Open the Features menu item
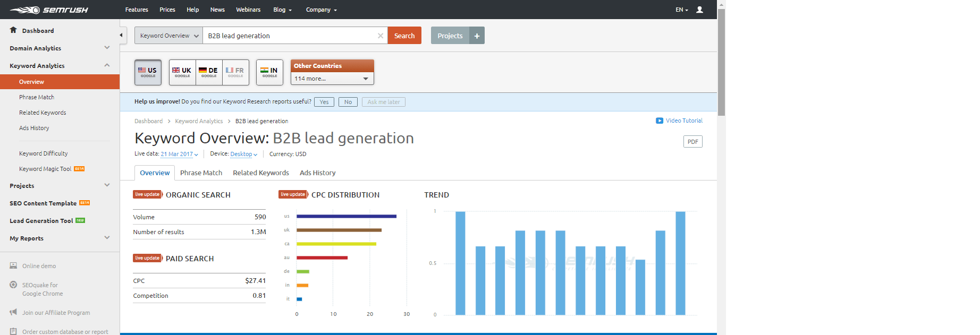 137,10
